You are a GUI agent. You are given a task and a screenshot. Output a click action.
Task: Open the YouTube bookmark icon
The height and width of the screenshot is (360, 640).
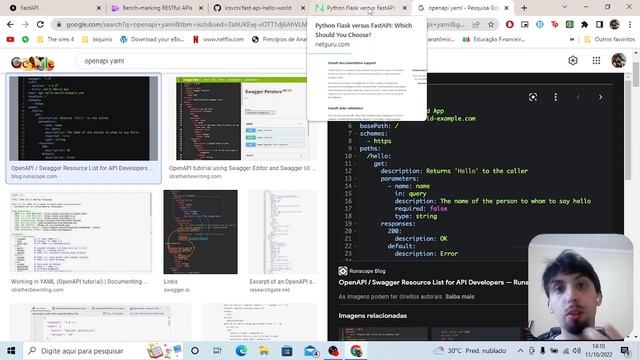click(x=10, y=39)
